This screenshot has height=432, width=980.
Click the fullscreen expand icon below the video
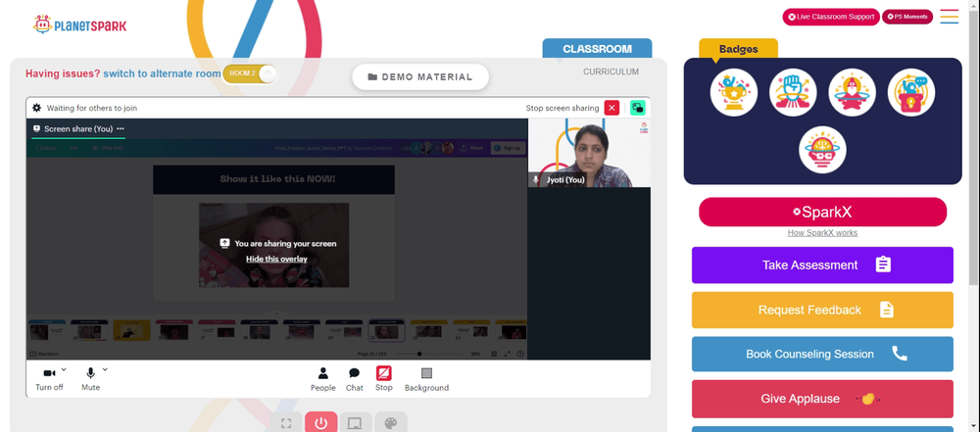tap(286, 423)
